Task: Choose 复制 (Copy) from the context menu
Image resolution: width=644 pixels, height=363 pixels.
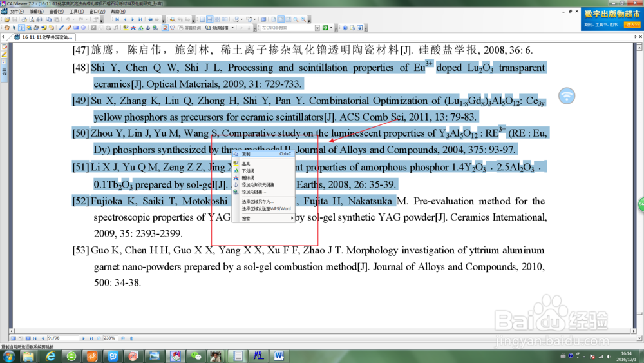Action: tap(263, 153)
